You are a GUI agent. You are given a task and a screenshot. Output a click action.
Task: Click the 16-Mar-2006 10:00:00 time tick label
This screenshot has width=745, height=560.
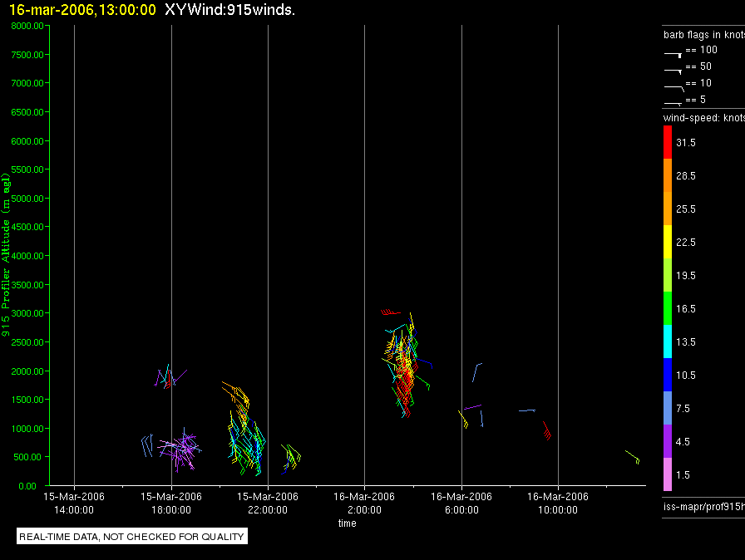coord(558,503)
